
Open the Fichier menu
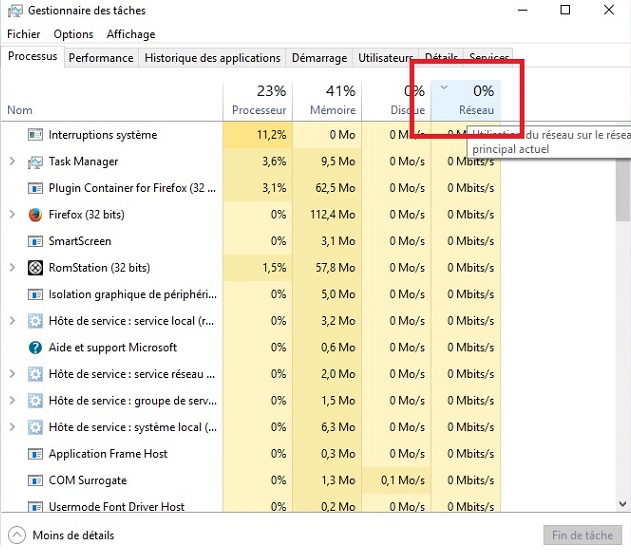(x=24, y=34)
